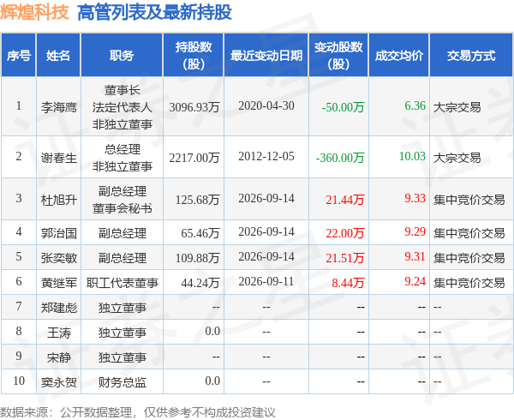Click the 持股数(股) column header
Screen dimensions: 514x420
(x=194, y=55)
